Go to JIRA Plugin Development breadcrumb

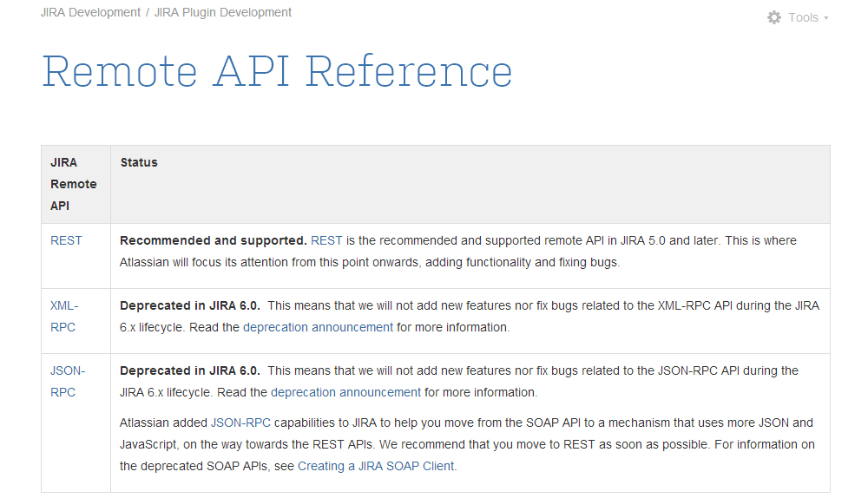click(x=222, y=12)
